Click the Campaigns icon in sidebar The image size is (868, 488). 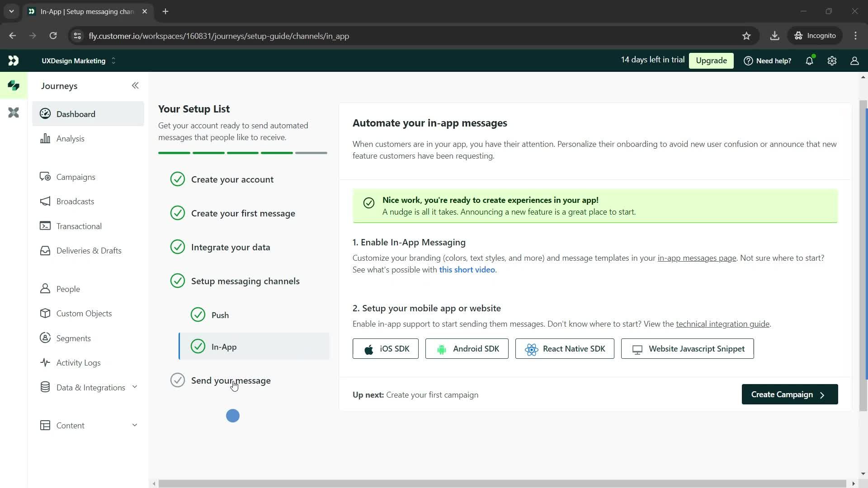coord(45,177)
